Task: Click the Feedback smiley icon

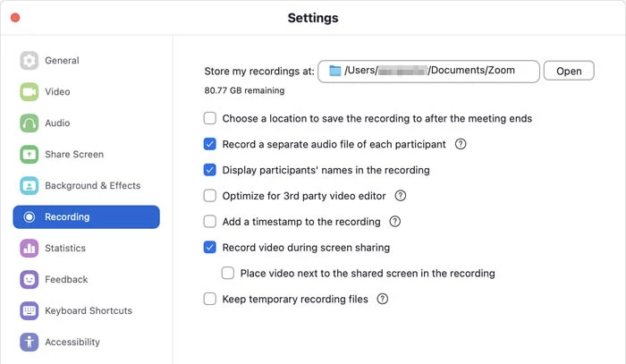Action: click(x=30, y=280)
